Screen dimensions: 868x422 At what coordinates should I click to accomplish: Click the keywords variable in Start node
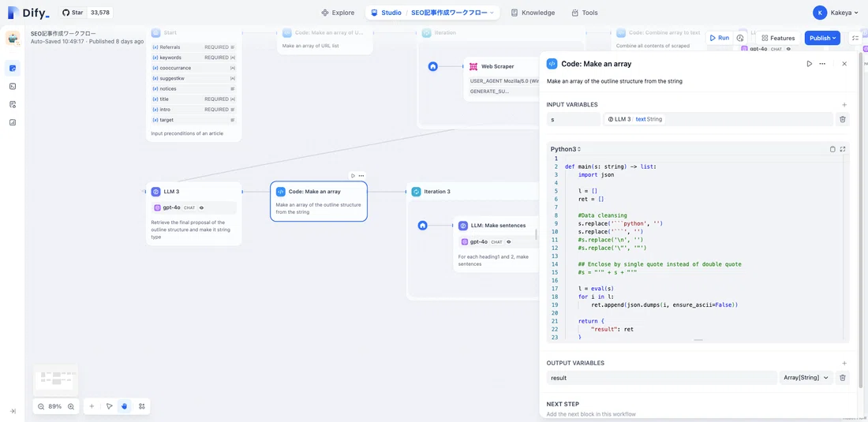pos(194,58)
